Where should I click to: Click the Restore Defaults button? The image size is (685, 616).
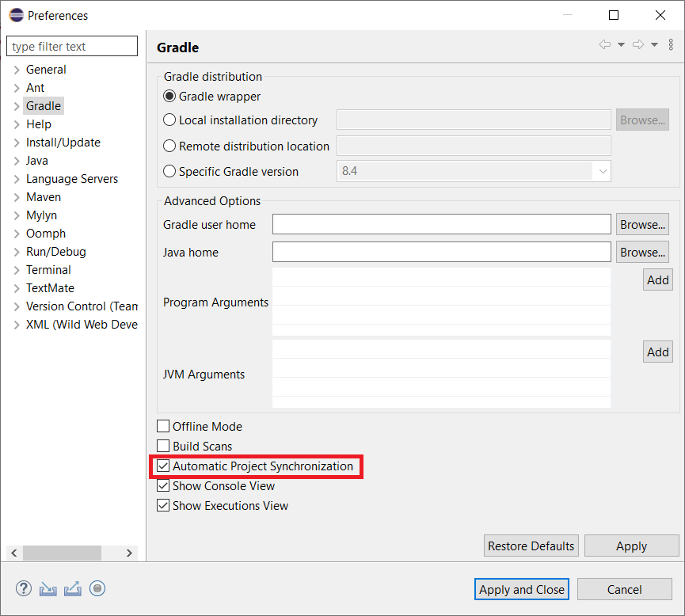coord(531,546)
